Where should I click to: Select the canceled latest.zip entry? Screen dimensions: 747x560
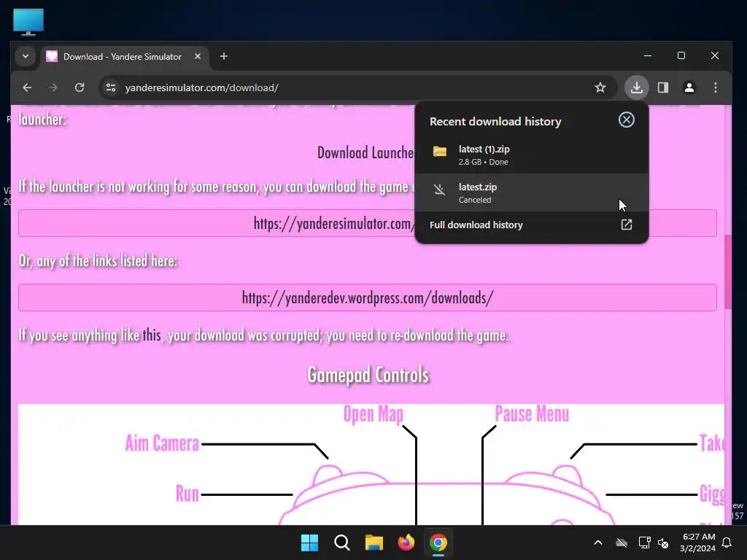[x=532, y=192]
